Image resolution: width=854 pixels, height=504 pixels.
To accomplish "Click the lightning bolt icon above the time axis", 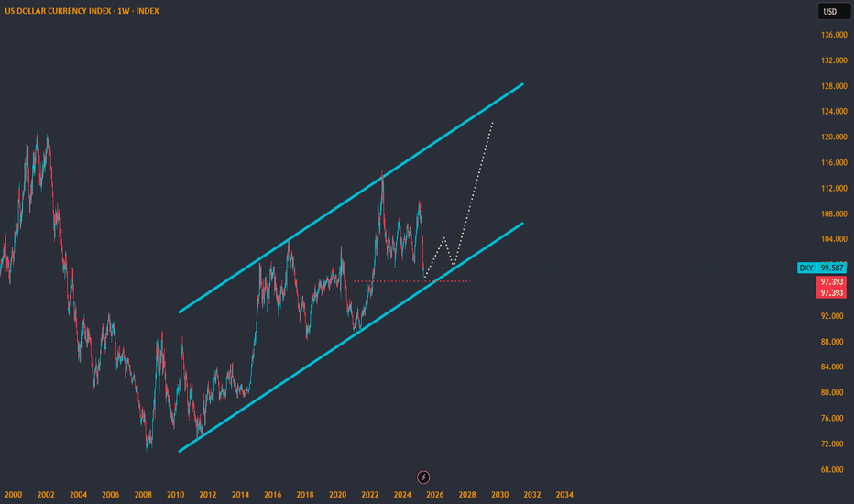I will (423, 477).
